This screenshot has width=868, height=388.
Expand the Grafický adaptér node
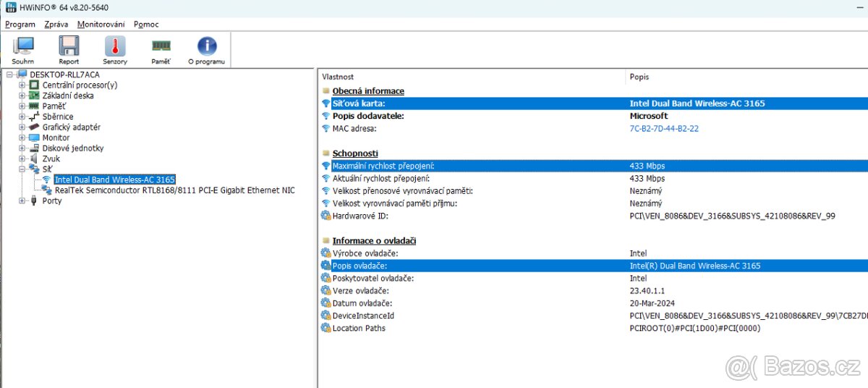point(22,127)
